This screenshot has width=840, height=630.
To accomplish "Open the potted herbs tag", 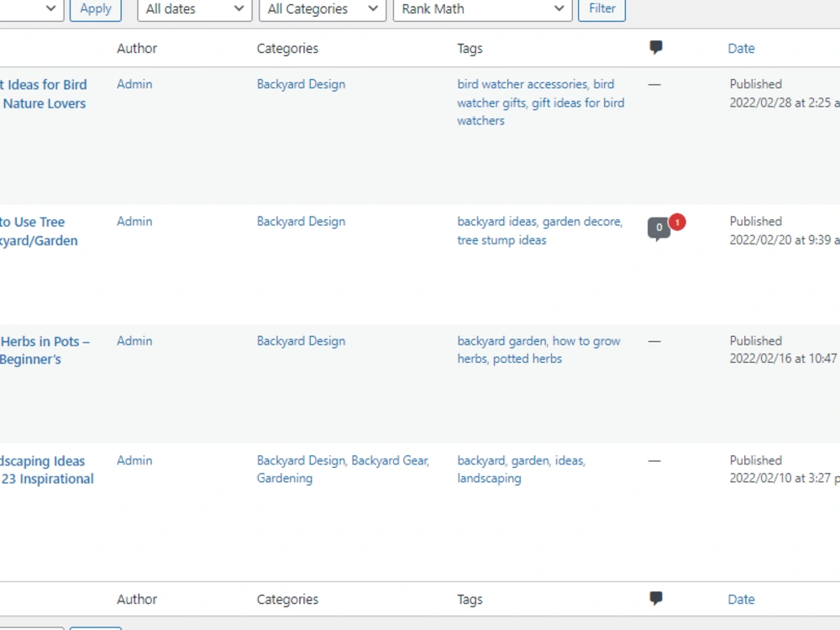I will pyautogui.click(x=528, y=359).
